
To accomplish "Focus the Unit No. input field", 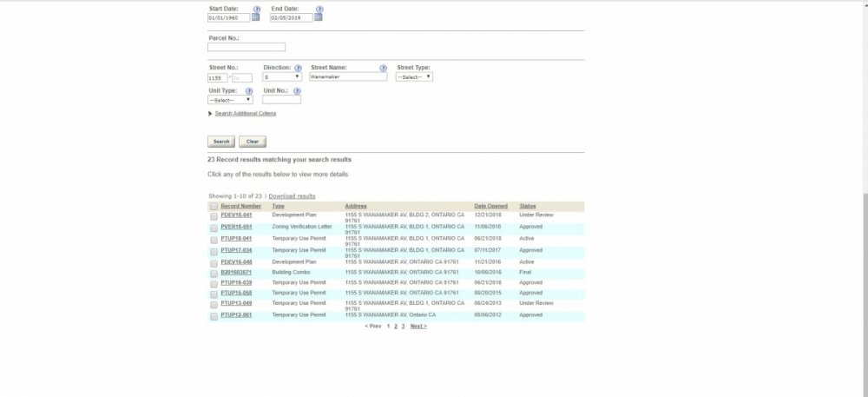I will click(282, 100).
